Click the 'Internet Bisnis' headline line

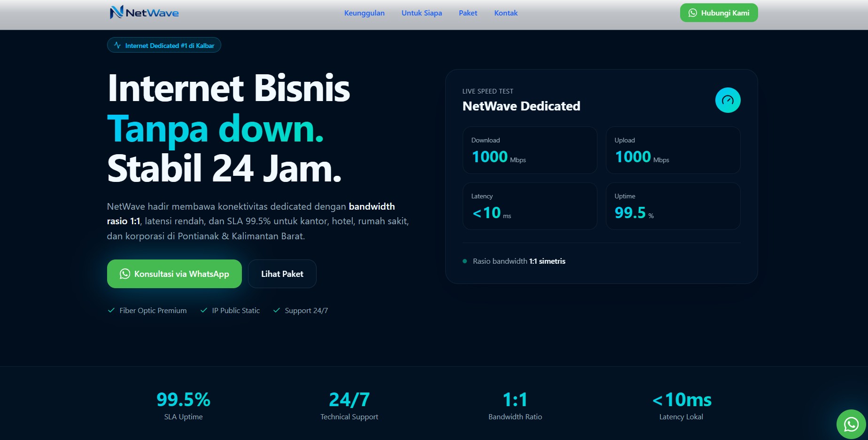point(229,88)
